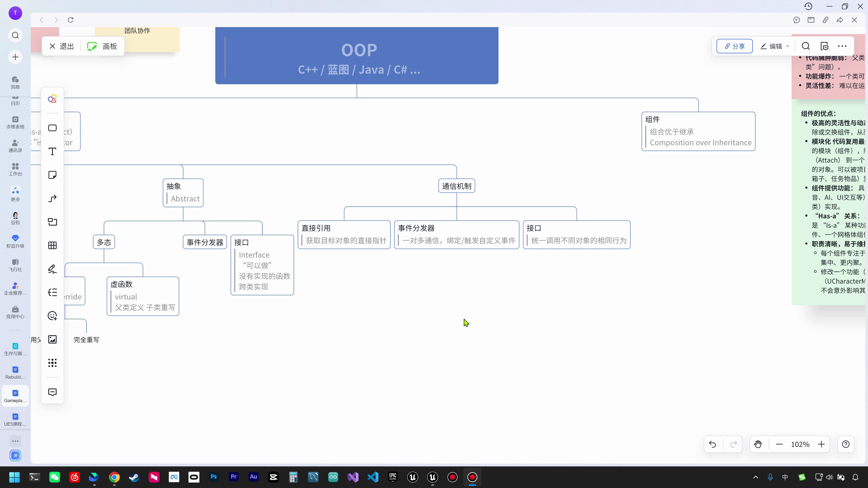The height and width of the screenshot is (488, 868).
Task: Select the 多态 node
Action: coord(104,242)
